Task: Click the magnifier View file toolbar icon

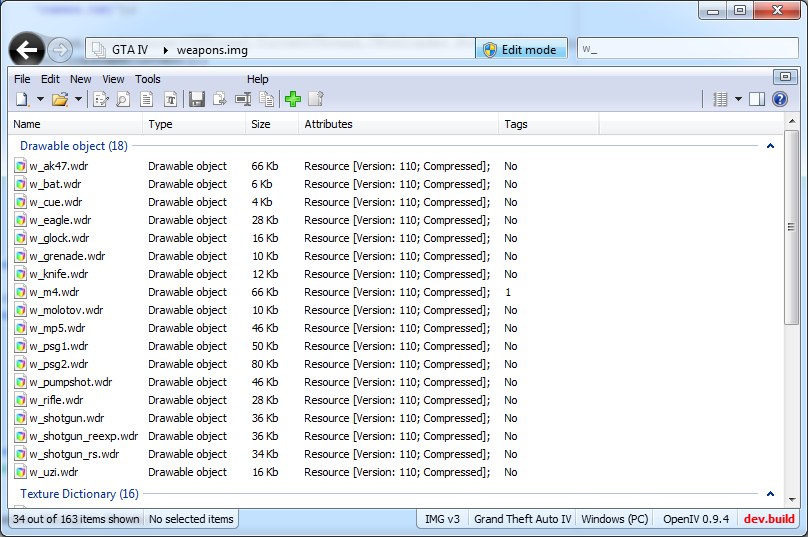Action: tap(123, 99)
